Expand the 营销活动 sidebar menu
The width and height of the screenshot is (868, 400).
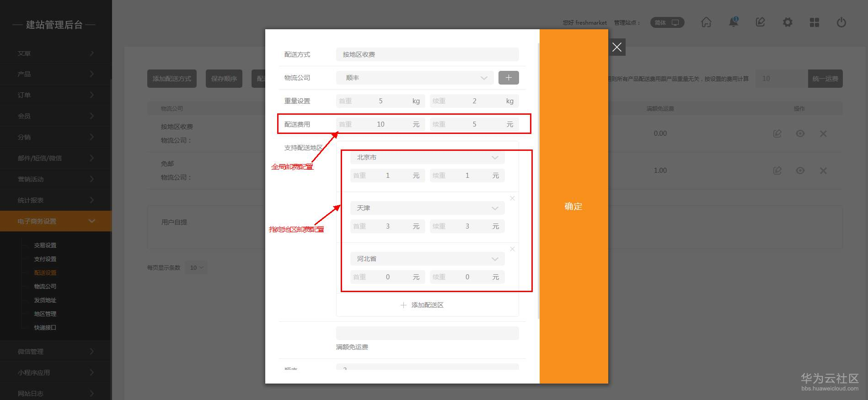click(x=56, y=179)
